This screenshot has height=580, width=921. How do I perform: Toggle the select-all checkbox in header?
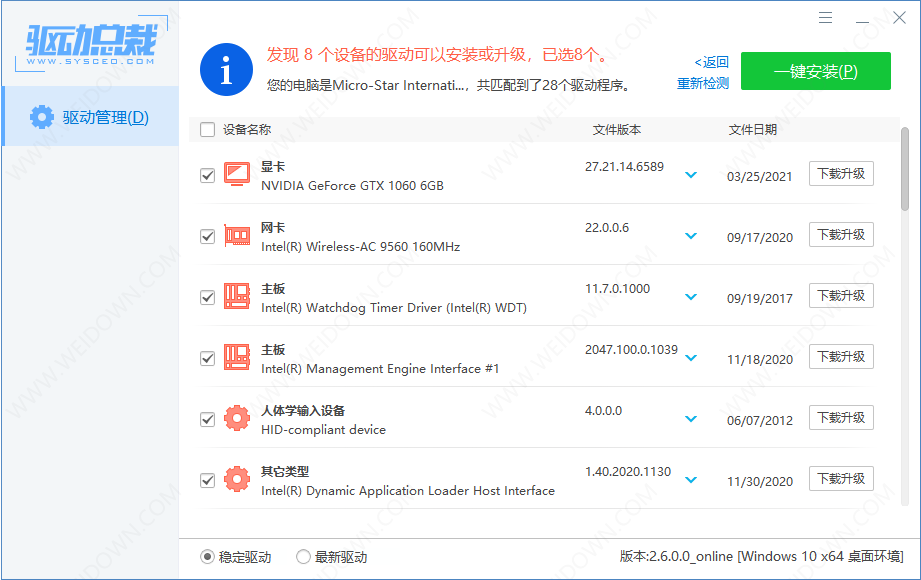point(208,129)
